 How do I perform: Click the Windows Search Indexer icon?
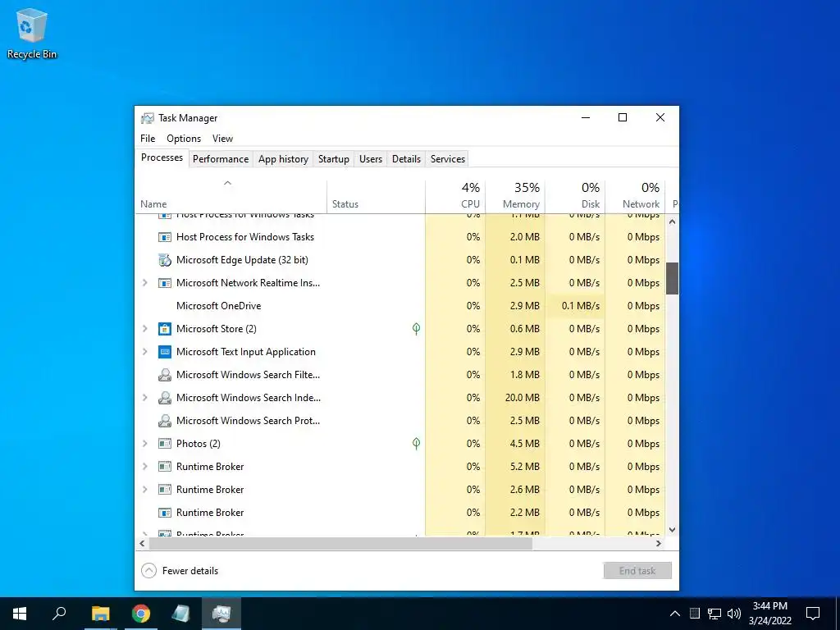coord(164,398)
